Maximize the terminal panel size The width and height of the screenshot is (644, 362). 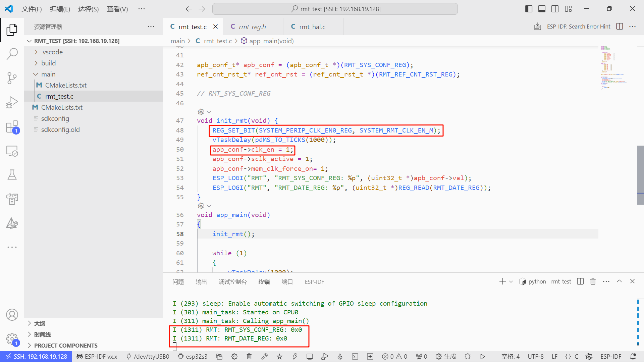click(x=619, y=281)
